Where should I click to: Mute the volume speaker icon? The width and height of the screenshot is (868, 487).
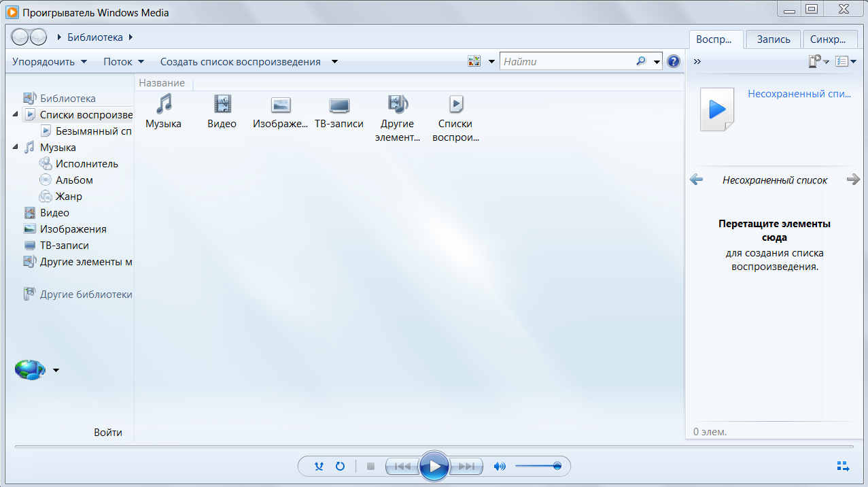(x=500, y=466)
